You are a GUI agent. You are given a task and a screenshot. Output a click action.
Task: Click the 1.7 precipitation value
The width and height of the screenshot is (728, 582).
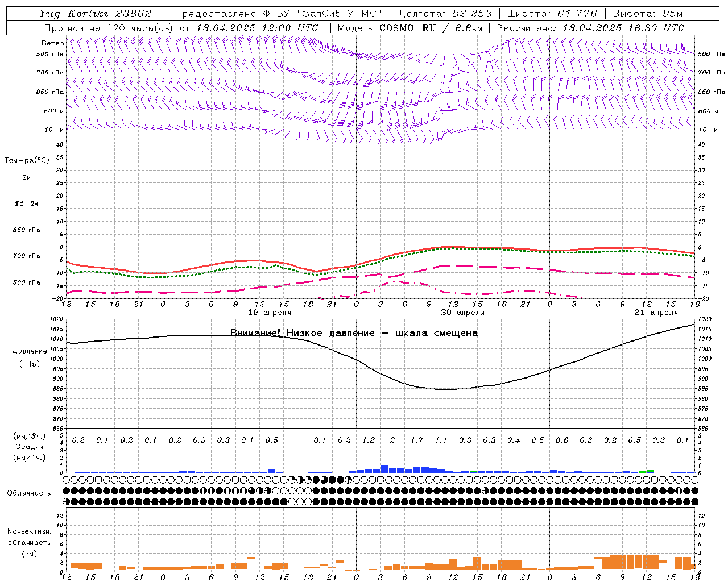417,440
